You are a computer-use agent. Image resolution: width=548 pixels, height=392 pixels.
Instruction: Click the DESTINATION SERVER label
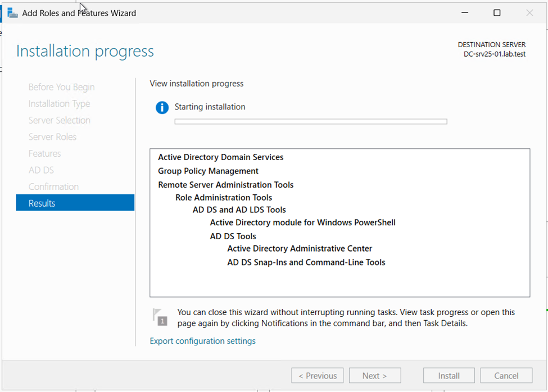coord(492,45)
